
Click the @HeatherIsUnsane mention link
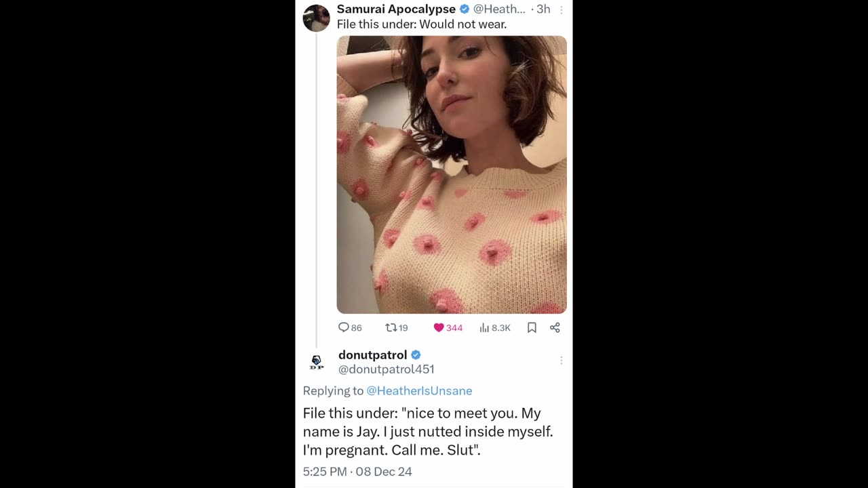pos(419,390)
